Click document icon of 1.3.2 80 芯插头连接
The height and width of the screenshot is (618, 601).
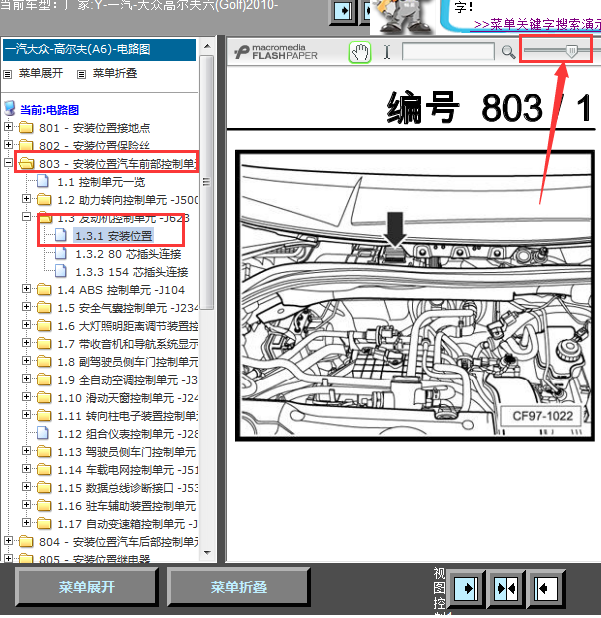61,253
